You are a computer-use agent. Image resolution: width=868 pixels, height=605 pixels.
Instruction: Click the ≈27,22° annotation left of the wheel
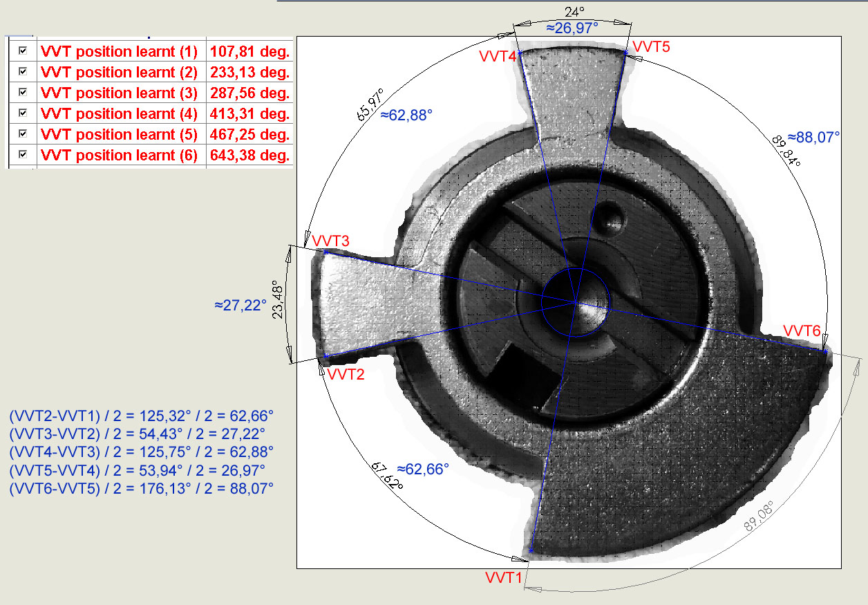[240, 304]
